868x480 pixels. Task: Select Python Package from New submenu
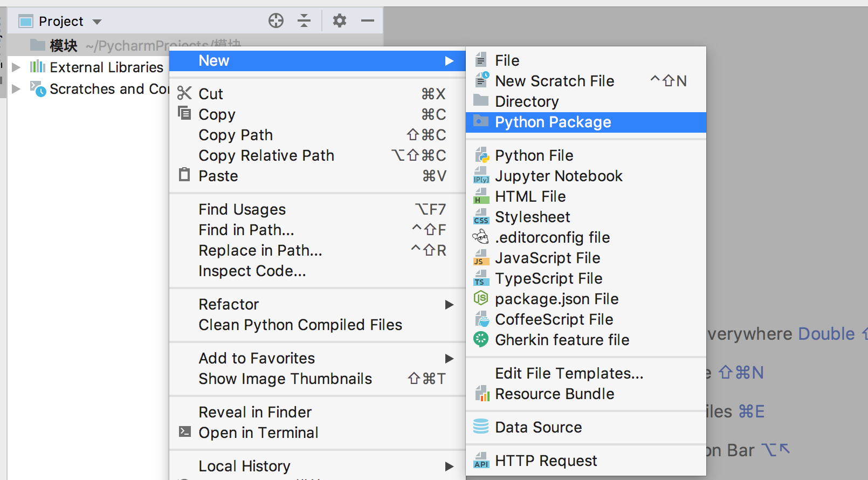pos(553,122)
